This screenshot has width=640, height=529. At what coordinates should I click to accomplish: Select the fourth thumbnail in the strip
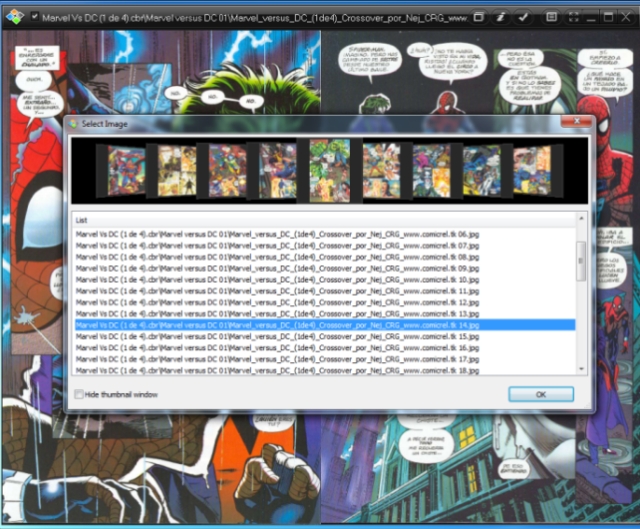coord(278,171)
